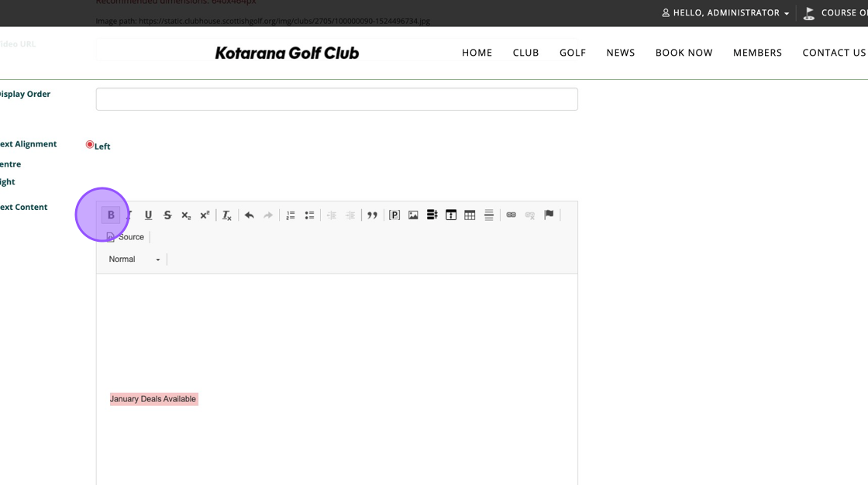Select the Left text alignment radio
Screen dimensions: 868x485
tap(90, 145)
